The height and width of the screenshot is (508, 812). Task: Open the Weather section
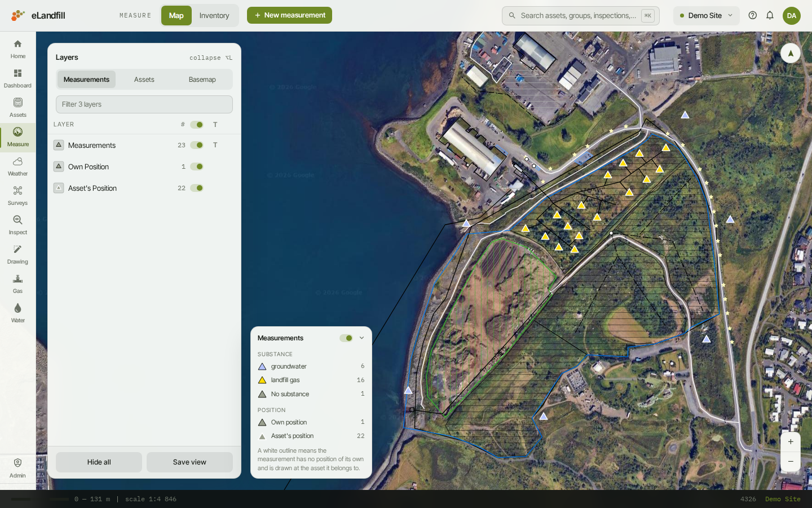pyautogui.click(x=17, y=167)
